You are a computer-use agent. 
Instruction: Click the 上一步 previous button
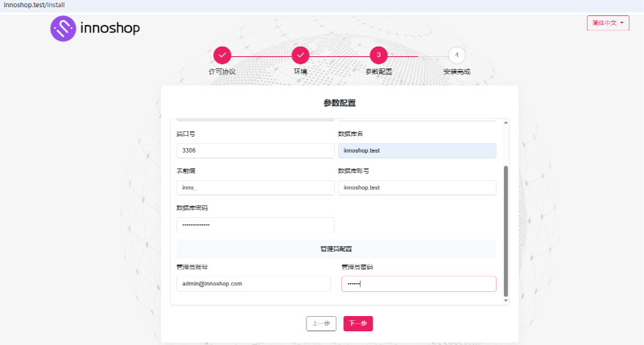(321, 323)
